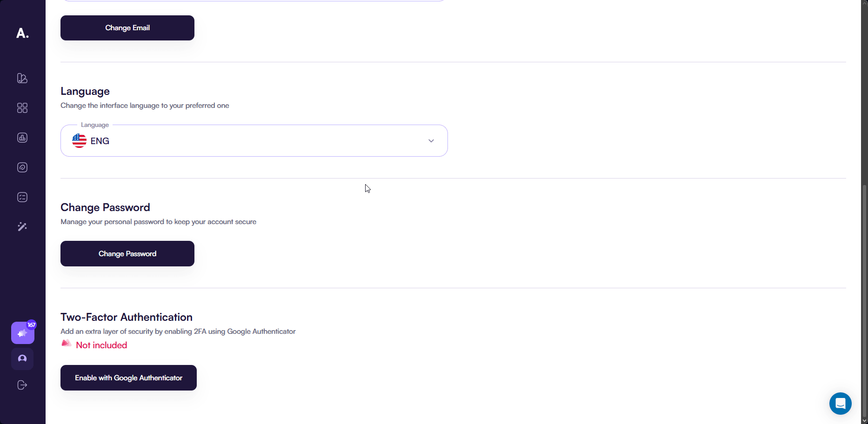Open the stars icon with 167 badge
868x424 pixels.
(x=22, y=333)
